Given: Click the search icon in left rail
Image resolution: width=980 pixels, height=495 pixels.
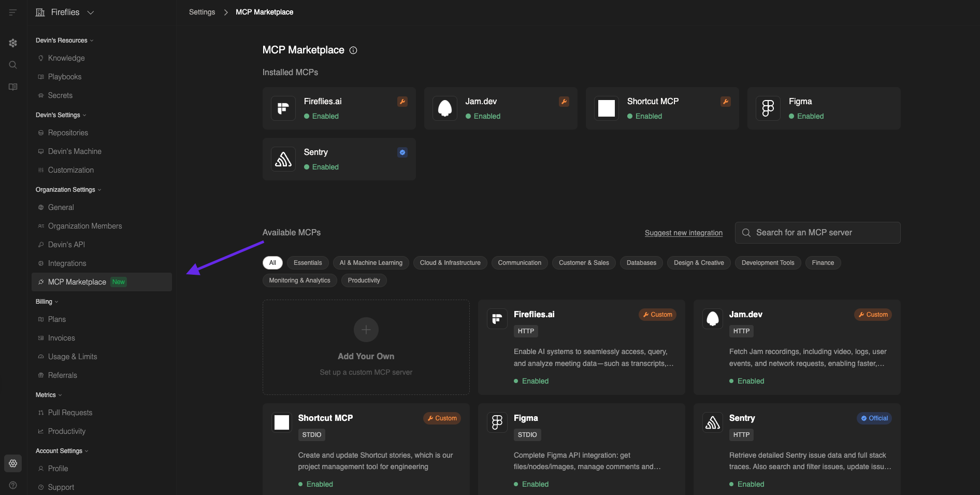Looking at the screenshot, I should point(13,65).
